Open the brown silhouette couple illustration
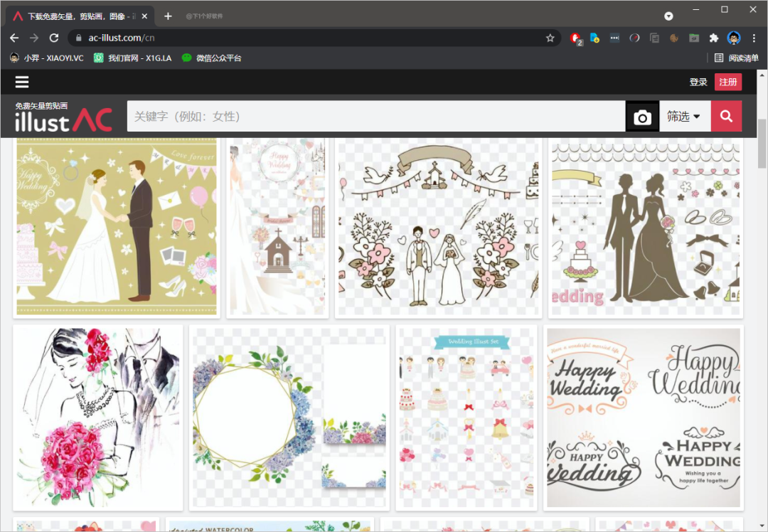Viewport: 768px width, 532px height. pos(646,227)
